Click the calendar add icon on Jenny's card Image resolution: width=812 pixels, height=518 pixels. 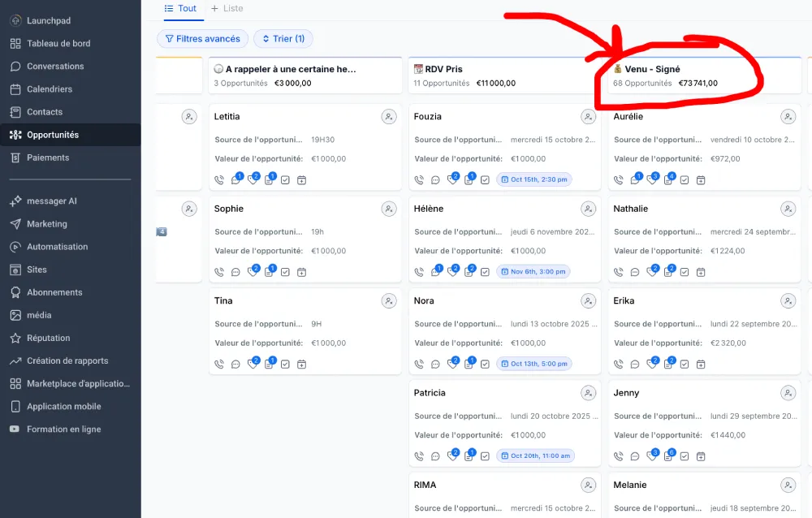pos(701,456)
